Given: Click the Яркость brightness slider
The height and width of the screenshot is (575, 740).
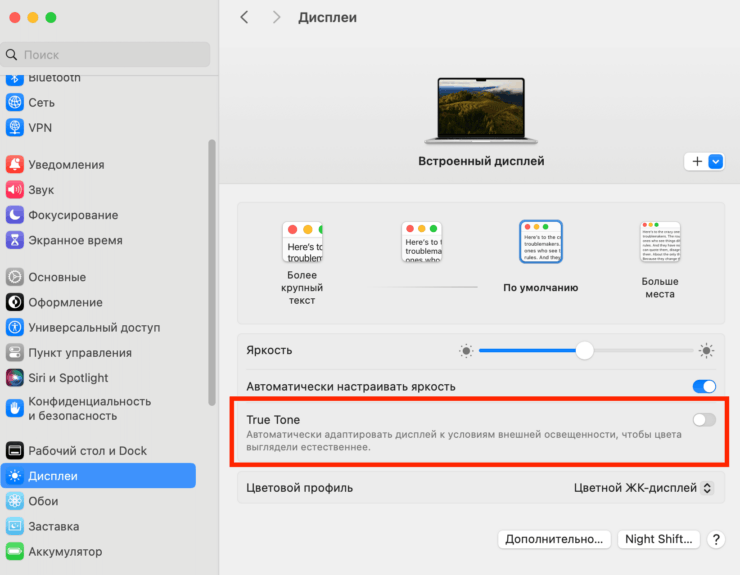Looking at the screenshot, I should [x=585, y=350].
